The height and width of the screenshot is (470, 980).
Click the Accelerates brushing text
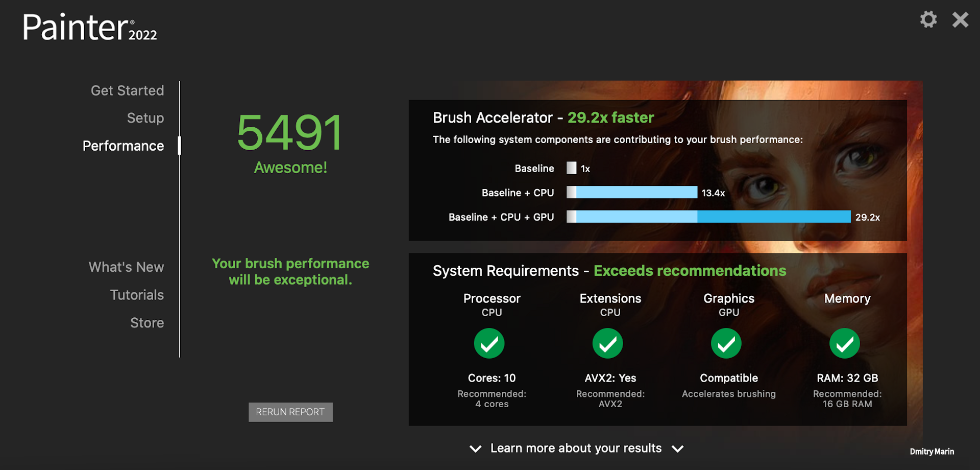point(728,394)
